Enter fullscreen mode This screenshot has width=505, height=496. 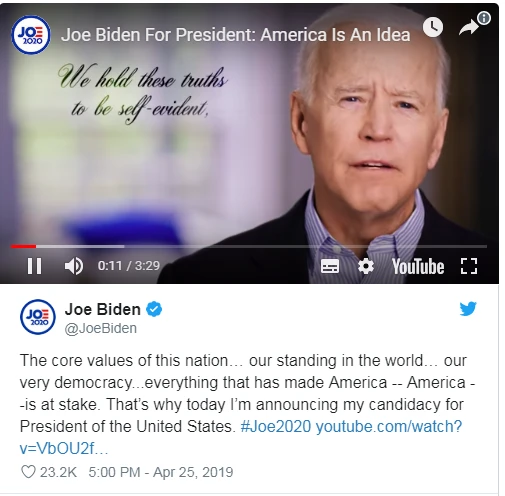[x=469, y=266]
